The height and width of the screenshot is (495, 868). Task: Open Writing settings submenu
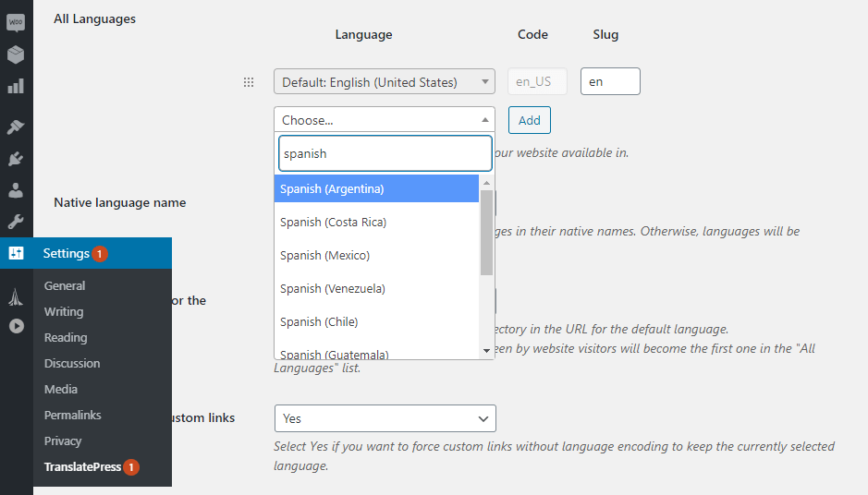[x=64, y=311]
